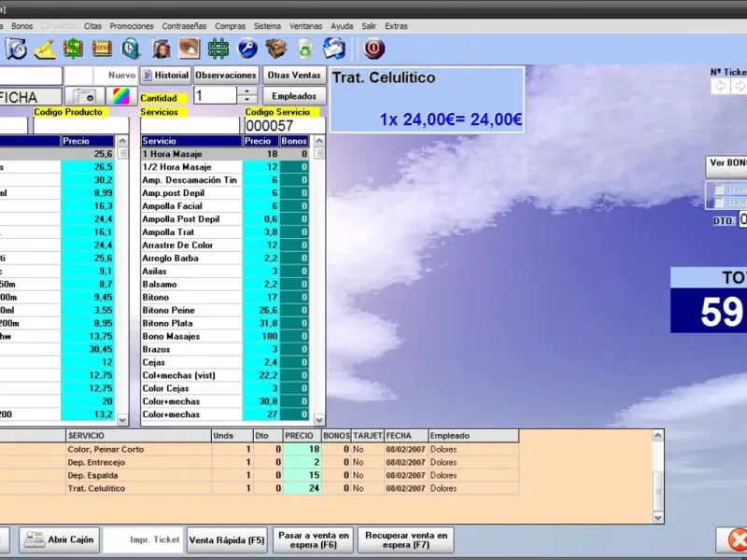The image size is (747, 560).
Task: Click the Impr. Ticket button
Action: [144, 540]
